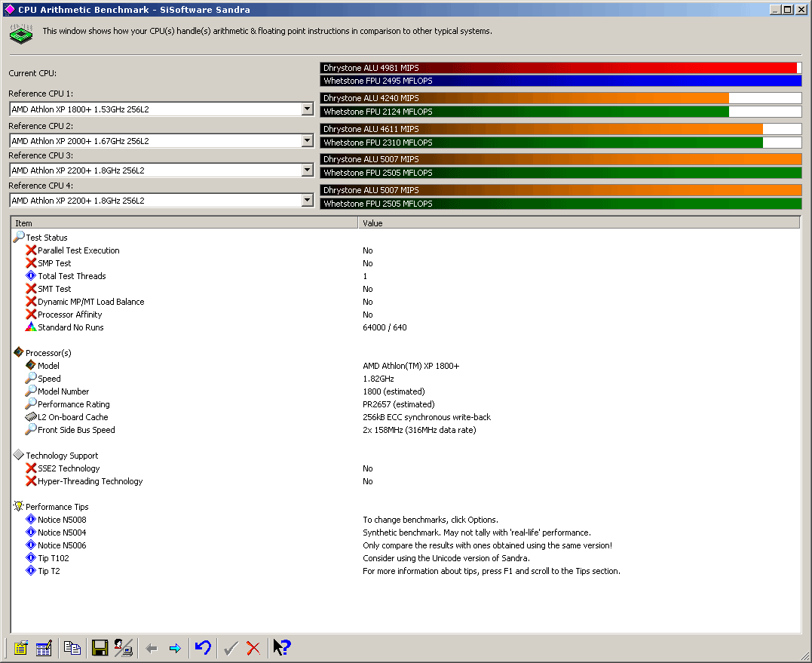
Task: Click the table edit pencil toolbar icon
Action: click(x=44, y=647)
